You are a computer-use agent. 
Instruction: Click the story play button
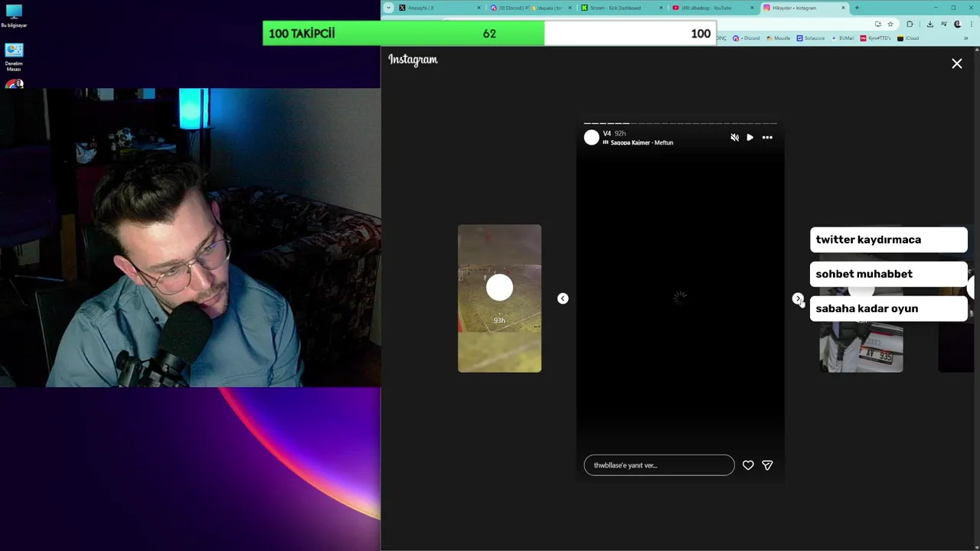[750, 138]
